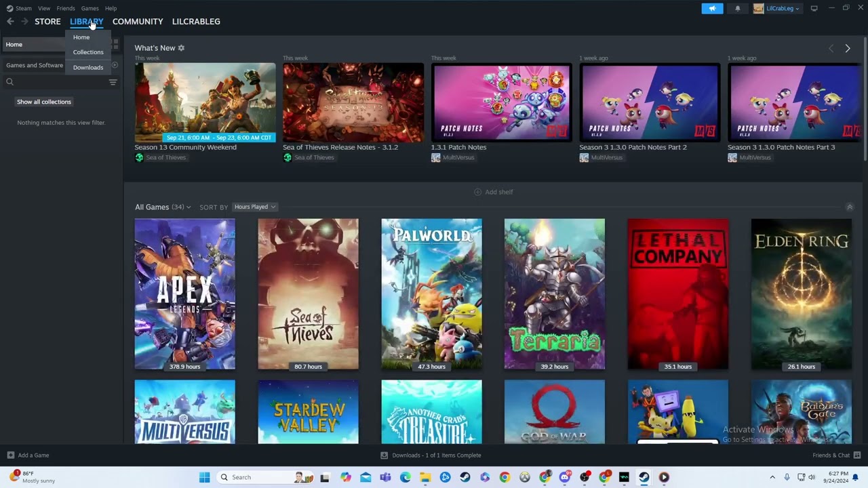The image size is (868, 488).
Task: Show hidden system tray icons
Action: pos(772,477)
